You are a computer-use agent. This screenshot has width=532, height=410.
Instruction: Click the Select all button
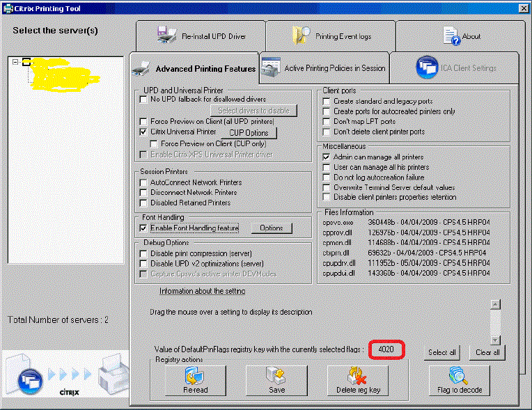pyautogui.click(x=442, y=352)
